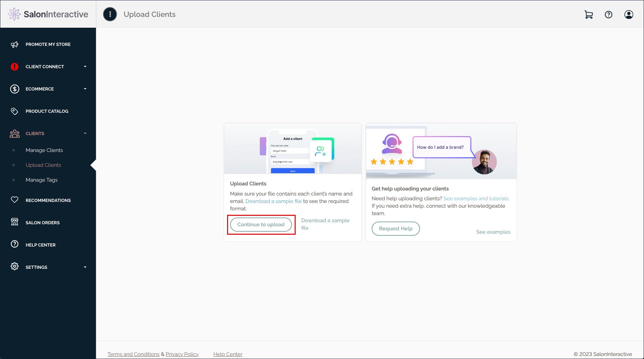Expand the Client Connect dropdown
The image size is (644, 359).
(x=85, y=67)
